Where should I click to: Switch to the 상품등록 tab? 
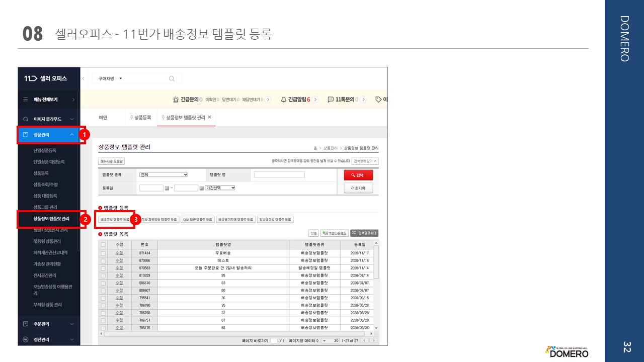pyautogui.click(x=140, y=117)
